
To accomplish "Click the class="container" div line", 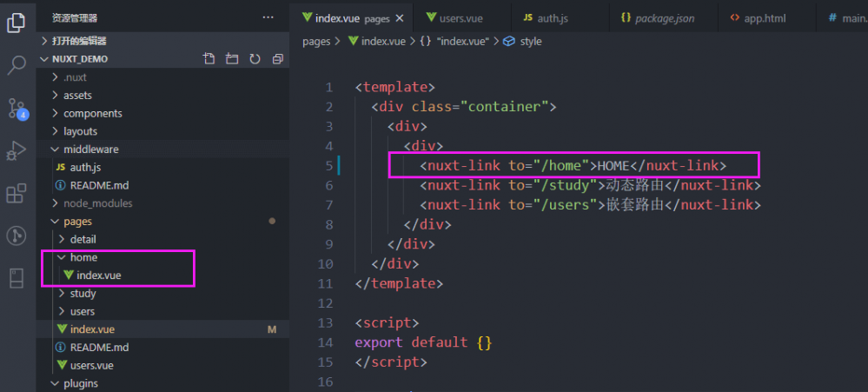I will coord(464,106).
